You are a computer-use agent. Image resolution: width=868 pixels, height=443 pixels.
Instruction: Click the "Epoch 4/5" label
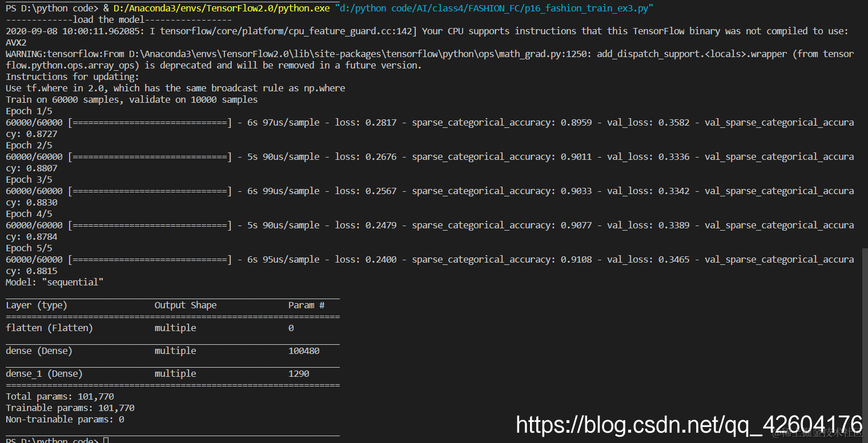click(x=29, y=214)
